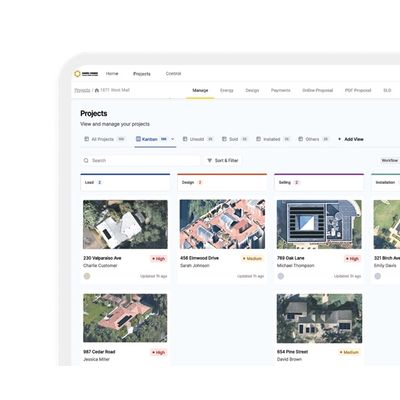Select the Manage tab
The image size is (400, 400).
coord(200,90)
